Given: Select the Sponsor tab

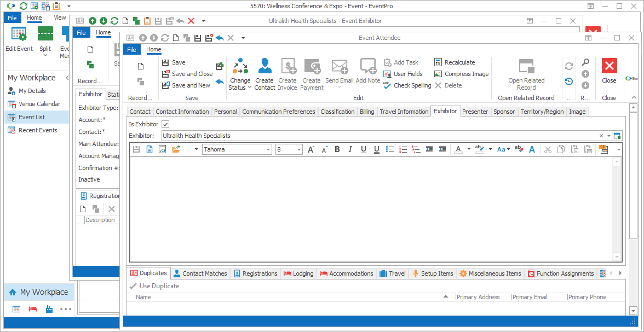Looking at the screenshot, I should (x=504, y=112).
